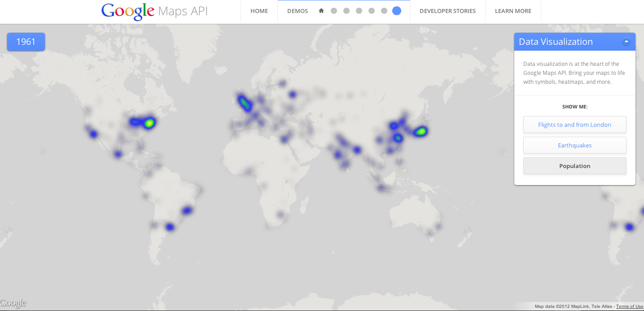Viewport: 644px width, 311px height.
Task: Select the fifth demo dot
Action: tap(384, 11)
